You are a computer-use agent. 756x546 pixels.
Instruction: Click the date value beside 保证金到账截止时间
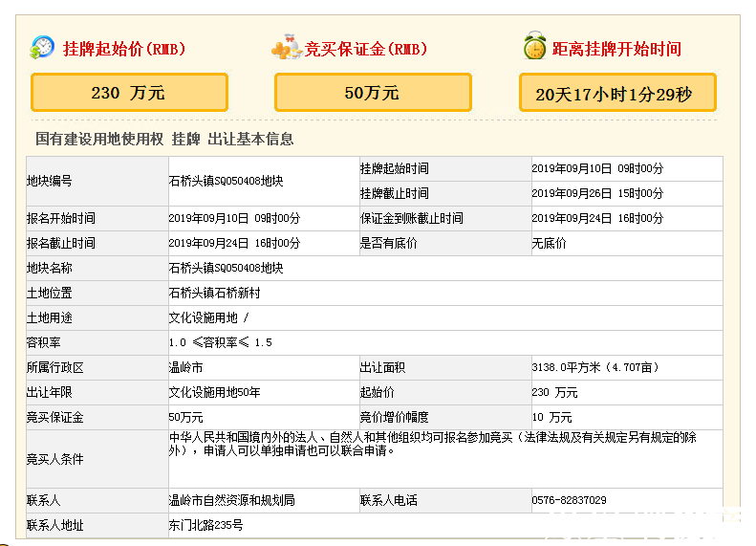coord(597,218)
